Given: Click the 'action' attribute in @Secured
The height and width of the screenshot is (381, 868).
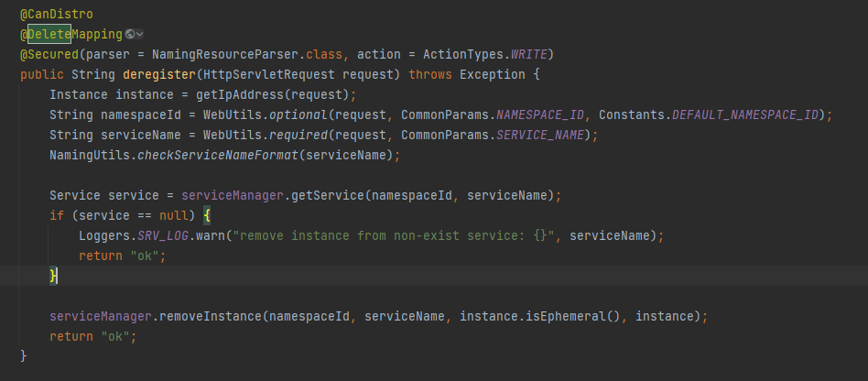Looking at the screenshot, I should click(x=379, y=55).
